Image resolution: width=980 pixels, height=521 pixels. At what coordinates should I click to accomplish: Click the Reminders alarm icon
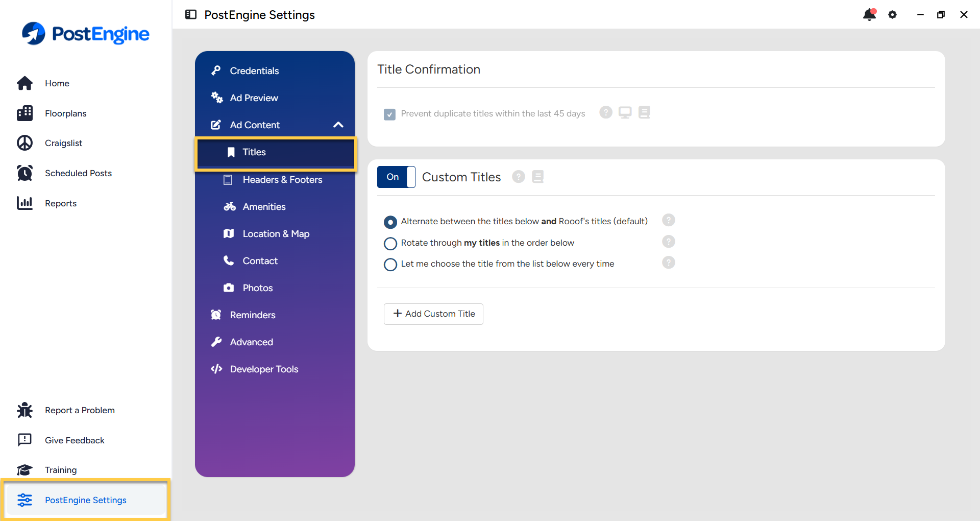(x=216, y=315)
